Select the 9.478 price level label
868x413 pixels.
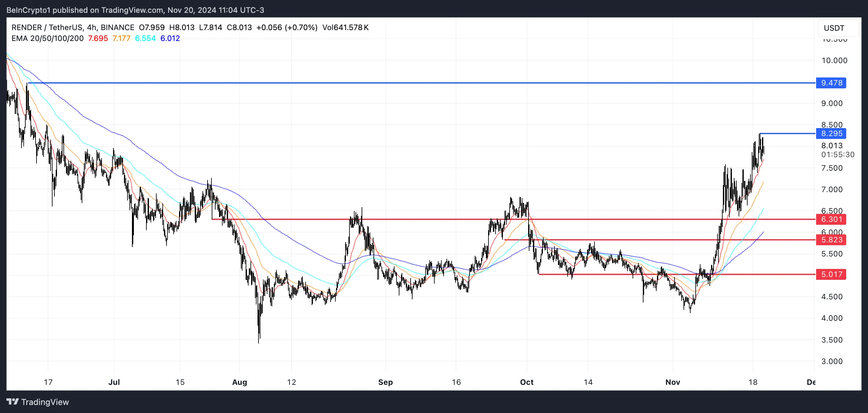pyautogui.click(x=831, y=83)
